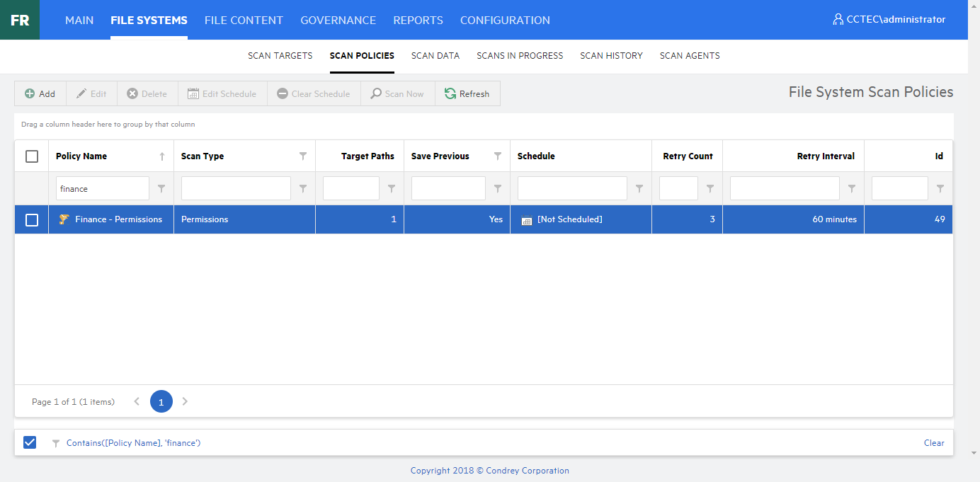Open the Scan Type header filter icon

(x=303, y=156)
